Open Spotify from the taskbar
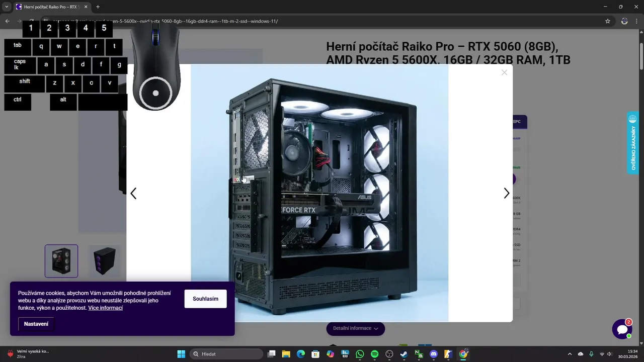 click(374, 354)
